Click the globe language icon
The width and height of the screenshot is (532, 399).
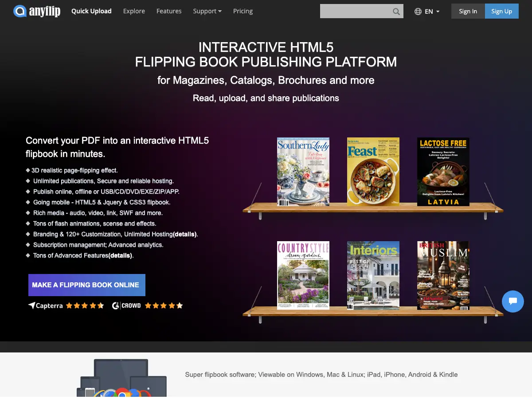click(x=418, y=12)
